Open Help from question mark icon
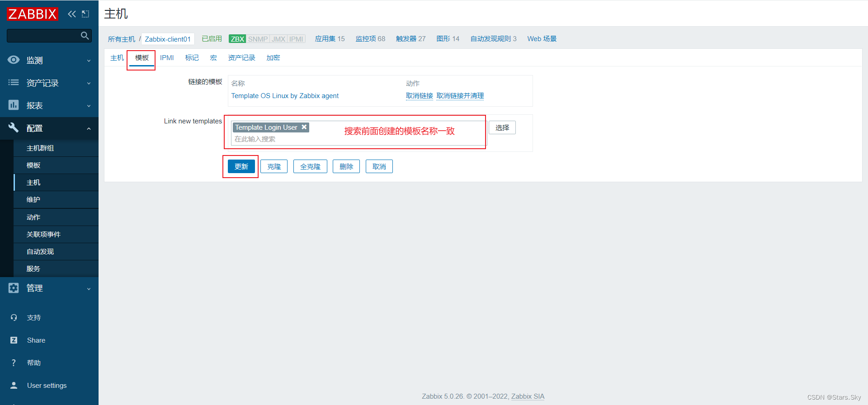Viewport: 868px width, 405px height. point(14,363)
